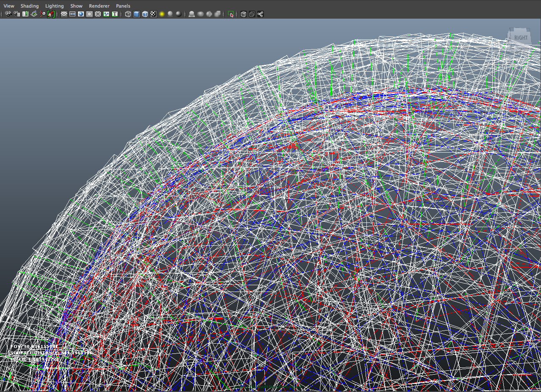
Task: Toggle the XRay cube icon
Action: [244, 14]
